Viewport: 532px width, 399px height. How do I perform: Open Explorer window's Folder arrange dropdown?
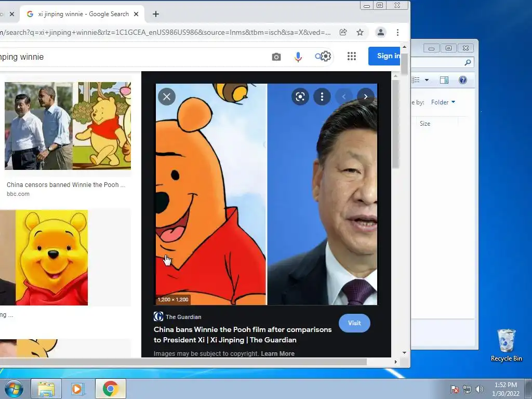[x=443, y=102]
